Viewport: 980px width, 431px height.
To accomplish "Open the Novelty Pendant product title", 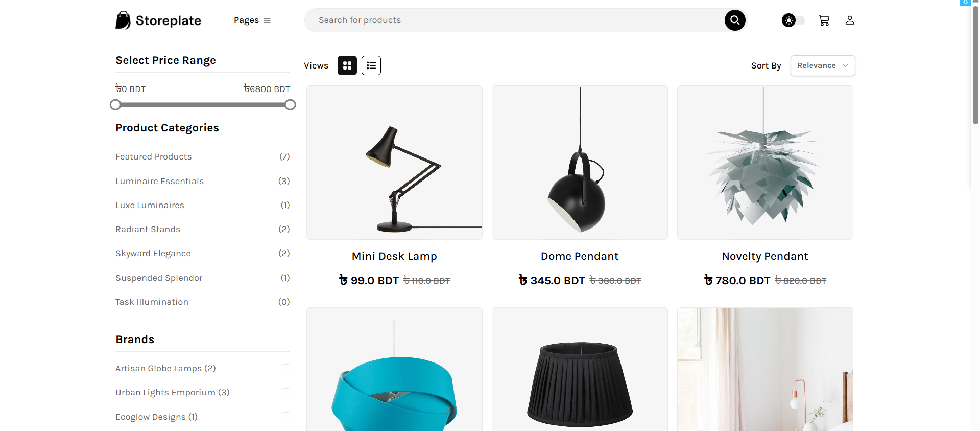I will (x=765, y=256).
